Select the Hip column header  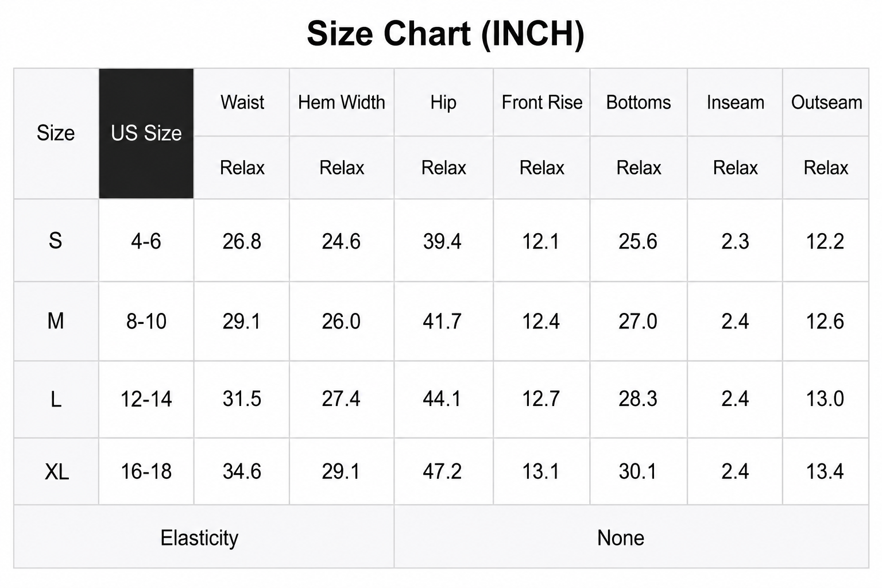(x=443, y=102)
